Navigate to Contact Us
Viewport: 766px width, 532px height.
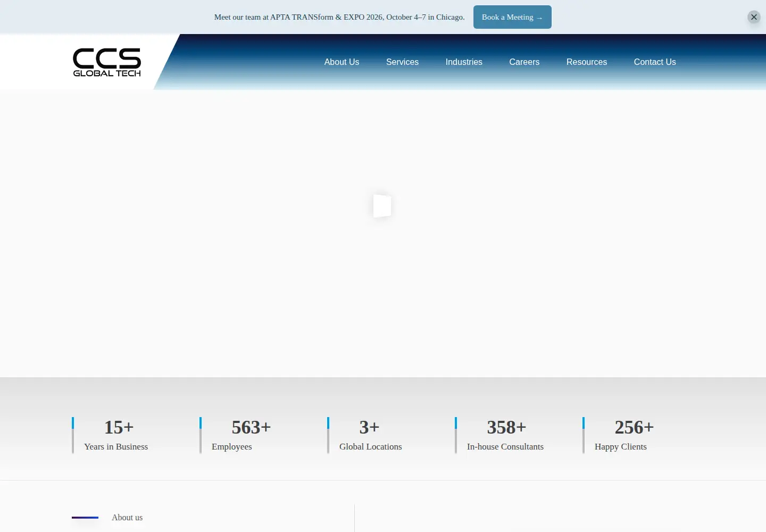pos(655,62)
